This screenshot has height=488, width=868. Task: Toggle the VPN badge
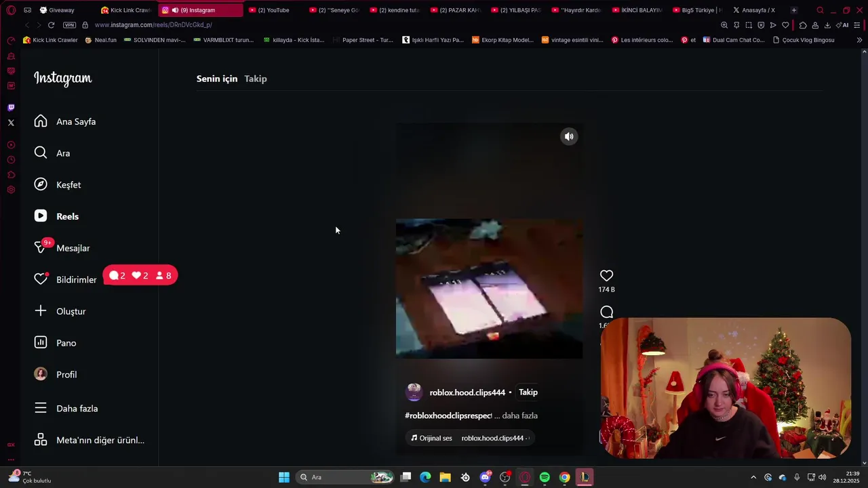click(69, 25)
